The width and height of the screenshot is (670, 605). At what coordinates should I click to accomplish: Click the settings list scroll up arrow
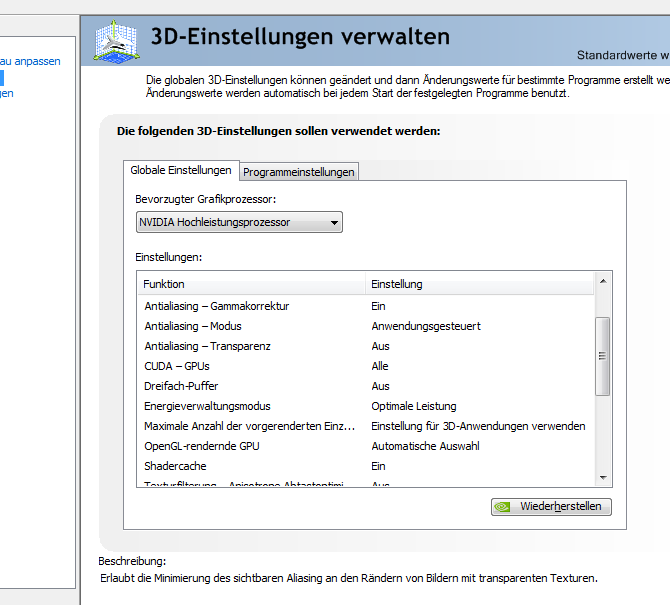(x=603, y=281)
